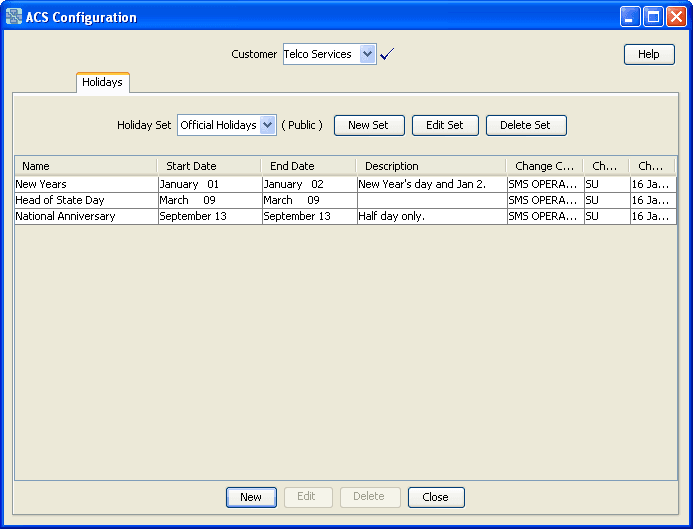Click Head of State Day end date March 09
This screenshot has height=529, width=693.
[309, 200]
